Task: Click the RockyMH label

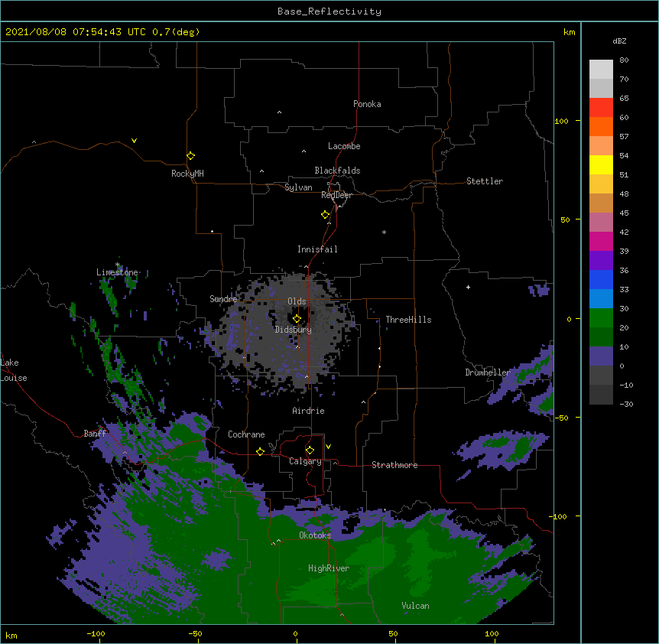Action: pos(187,174)
